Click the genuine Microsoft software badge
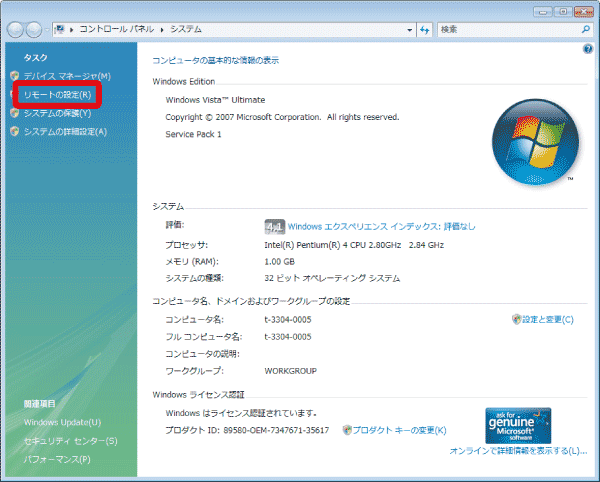The width and height of the screenshot is (600, 482). pyautogui.click(x=518, y=425)
